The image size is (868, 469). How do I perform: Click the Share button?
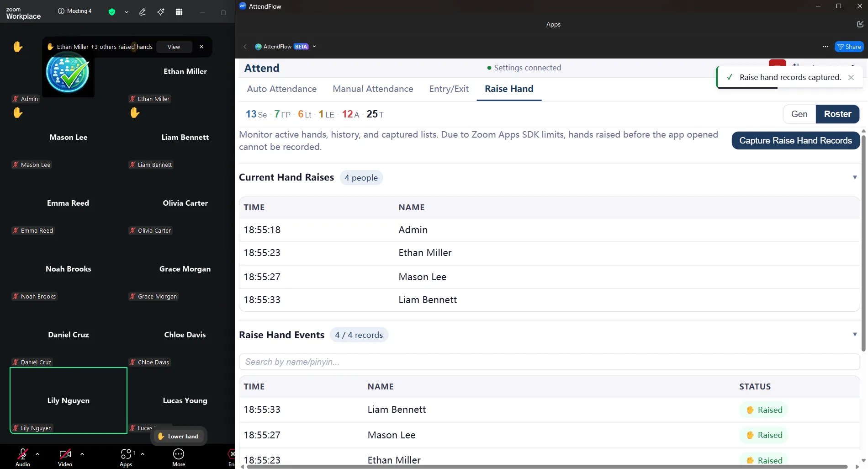[x=849, y=47]
